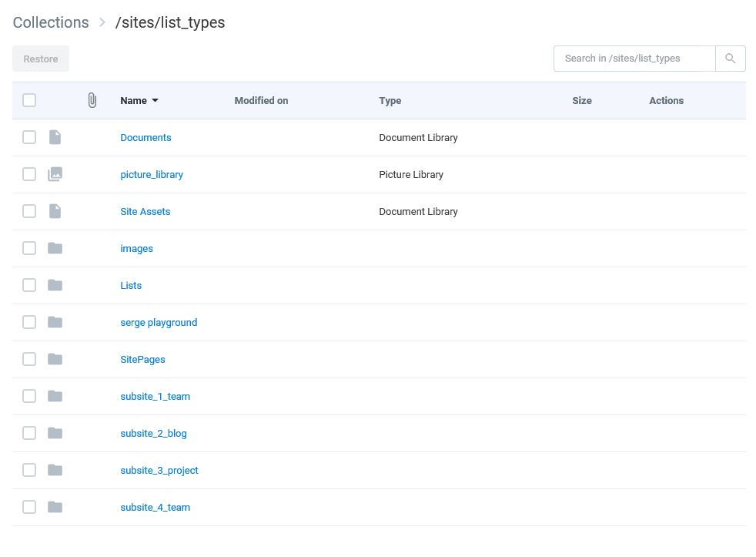
Task: Open the subsite_2_blog folder link
Action: (x=153, y=434)
